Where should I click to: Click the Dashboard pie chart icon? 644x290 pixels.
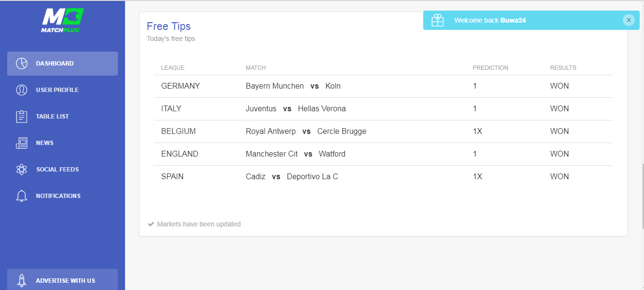coord(21,64)
